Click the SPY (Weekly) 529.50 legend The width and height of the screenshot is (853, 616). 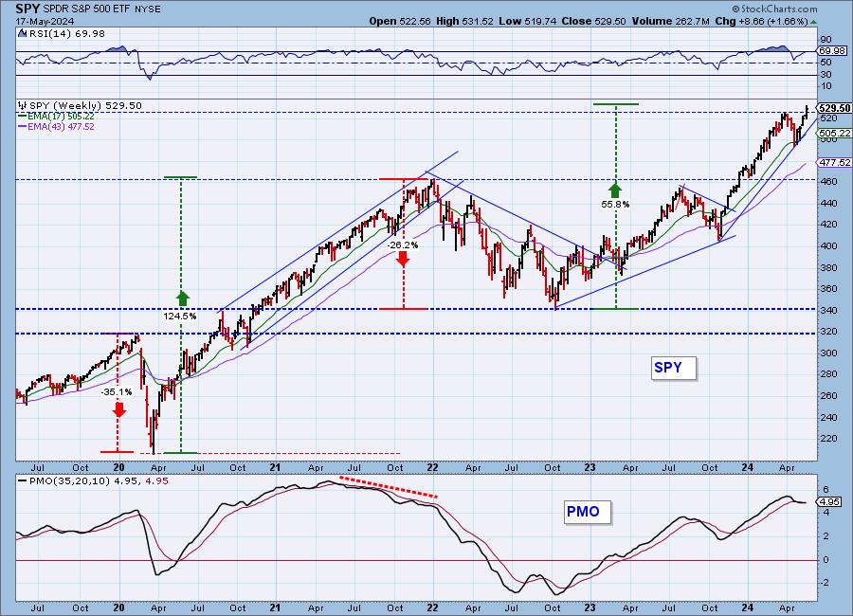click(85, 105)
